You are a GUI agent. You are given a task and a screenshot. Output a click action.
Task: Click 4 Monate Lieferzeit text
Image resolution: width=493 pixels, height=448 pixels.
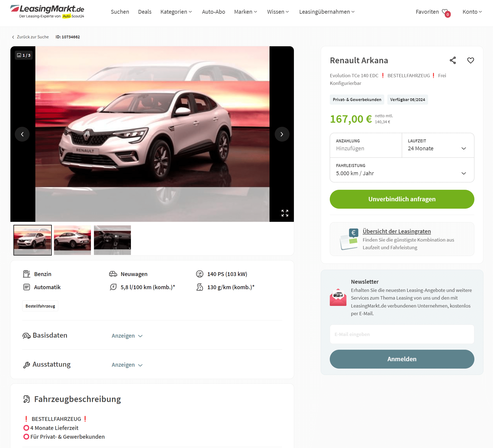tap(54, 428)
